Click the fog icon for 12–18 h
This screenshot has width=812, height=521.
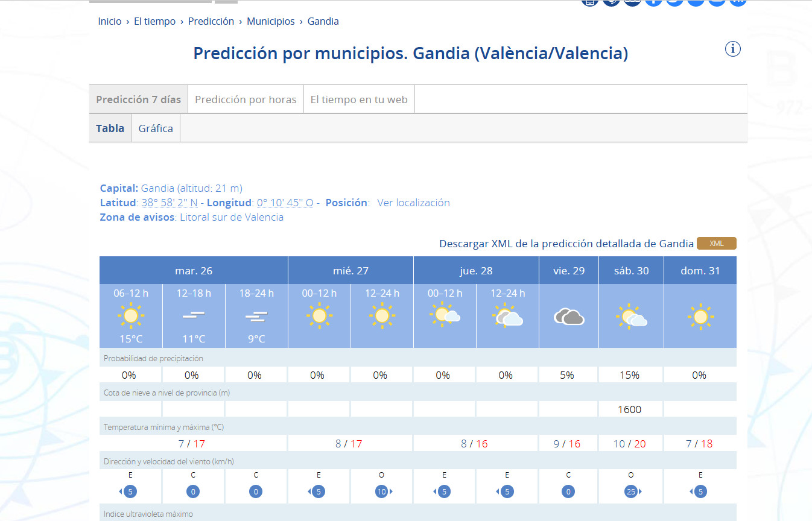tap(194, 315)
